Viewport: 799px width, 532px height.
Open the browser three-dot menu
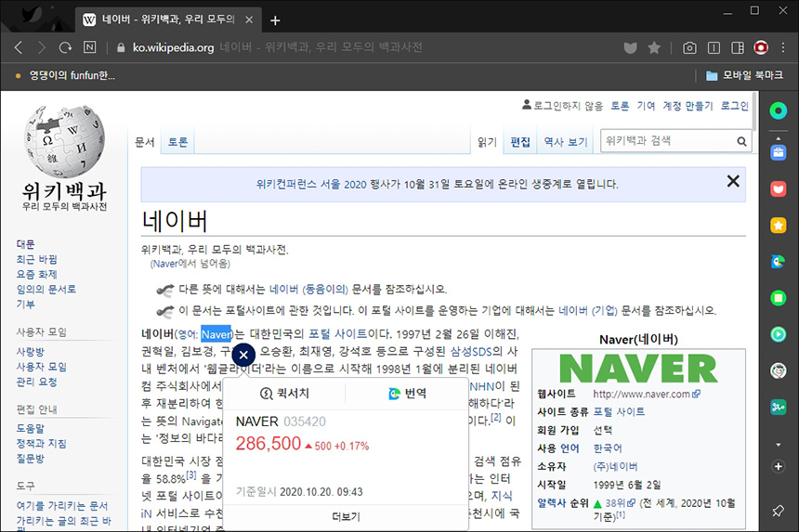point(783,47)
